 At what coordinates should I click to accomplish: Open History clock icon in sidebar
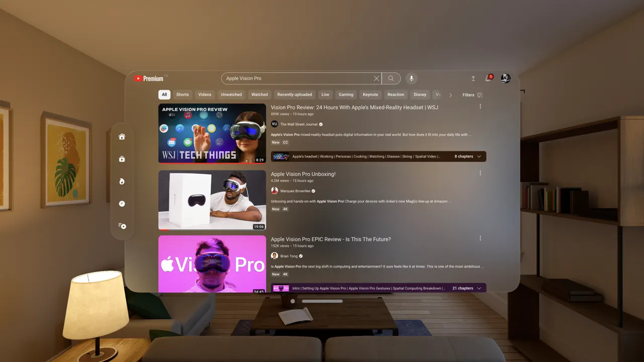pos(122,204)
